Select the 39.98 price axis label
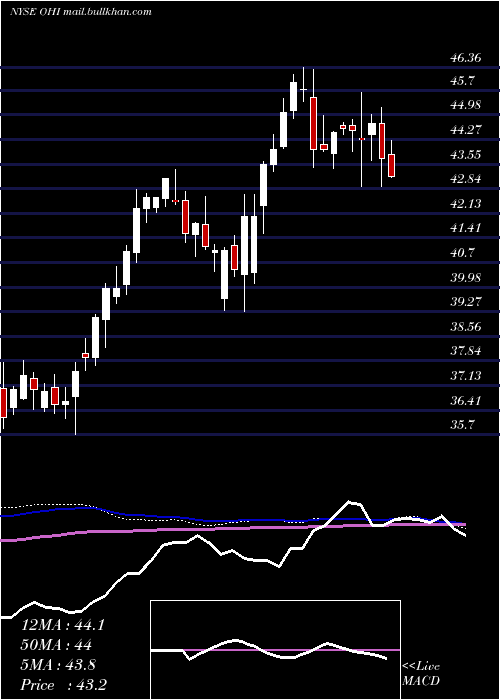 point(466,278)
